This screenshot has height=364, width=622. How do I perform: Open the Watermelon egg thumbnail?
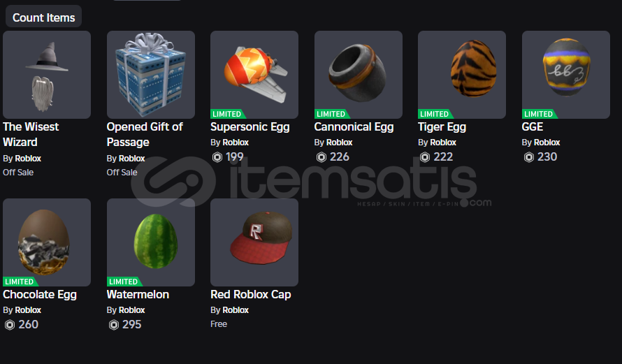[x=151, y=242]
